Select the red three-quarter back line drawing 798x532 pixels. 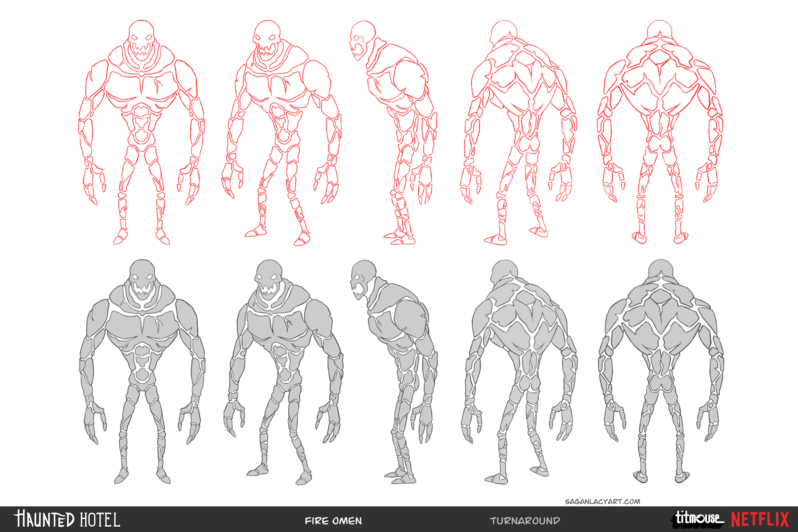click(519, 133)
